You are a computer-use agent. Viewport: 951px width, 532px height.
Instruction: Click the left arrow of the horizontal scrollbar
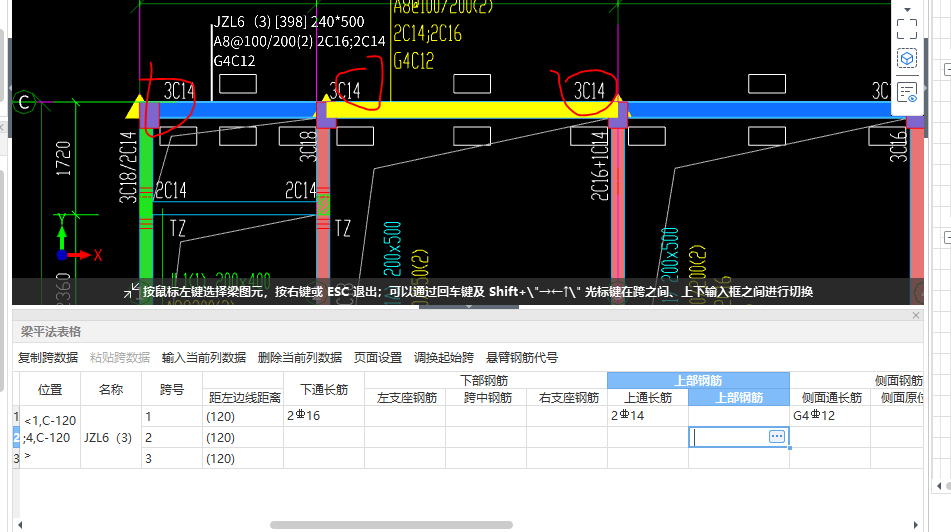pyautogui.click(x=20, y=525)
